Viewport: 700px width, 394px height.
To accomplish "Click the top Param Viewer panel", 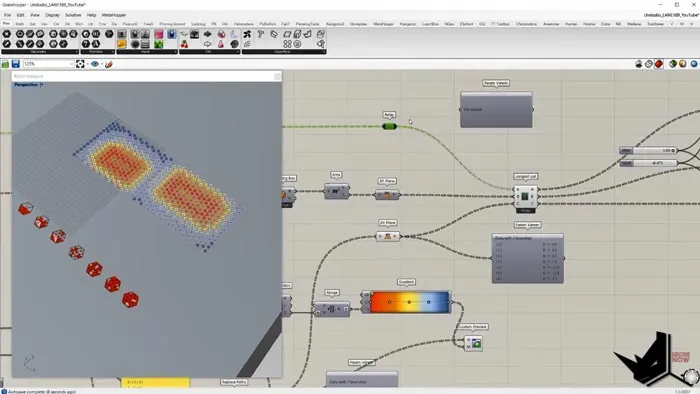I will (496, 110).
